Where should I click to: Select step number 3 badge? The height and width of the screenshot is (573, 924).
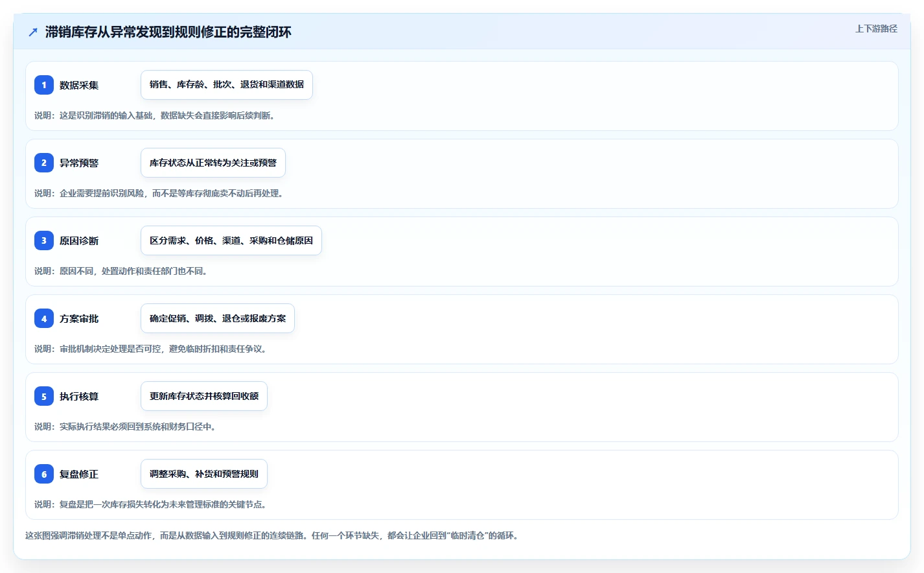click(x=44, y=240)
